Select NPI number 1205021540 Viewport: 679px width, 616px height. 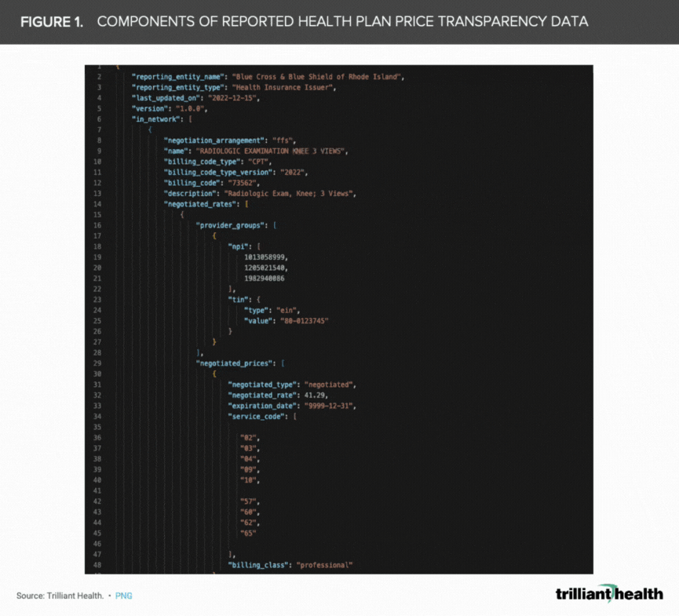pos(265,268)
